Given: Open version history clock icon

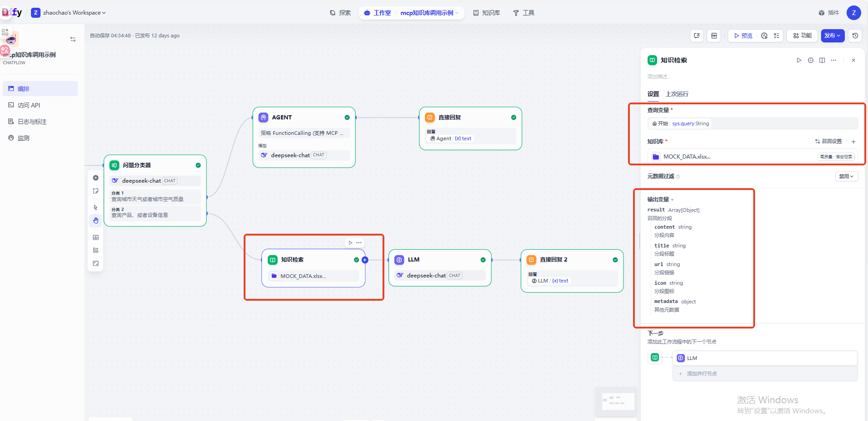Looking at the screenshot, I should click(x=855, y=36).
